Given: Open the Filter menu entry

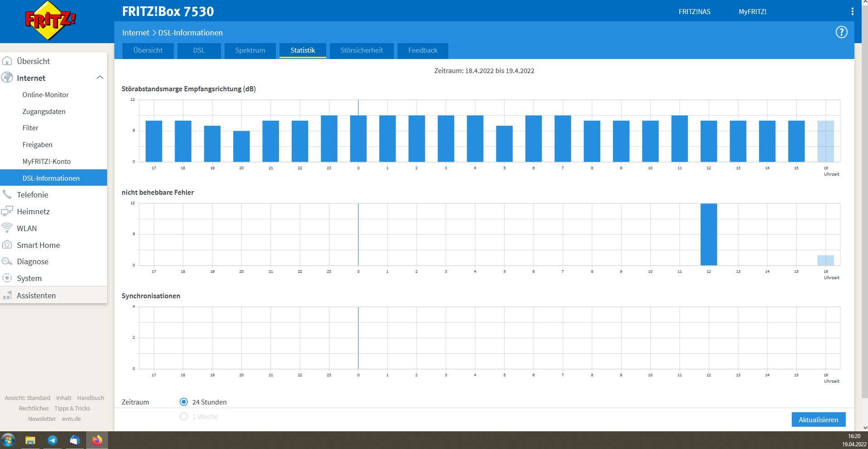Looking at the screenshot, I should pos(30,128).
